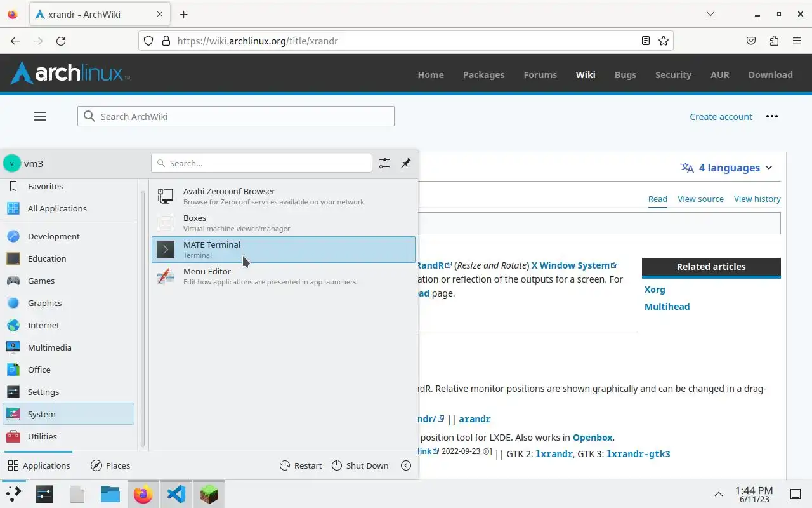Open Menu Editor application
812x508 pixels.
[x=284, y=276]
